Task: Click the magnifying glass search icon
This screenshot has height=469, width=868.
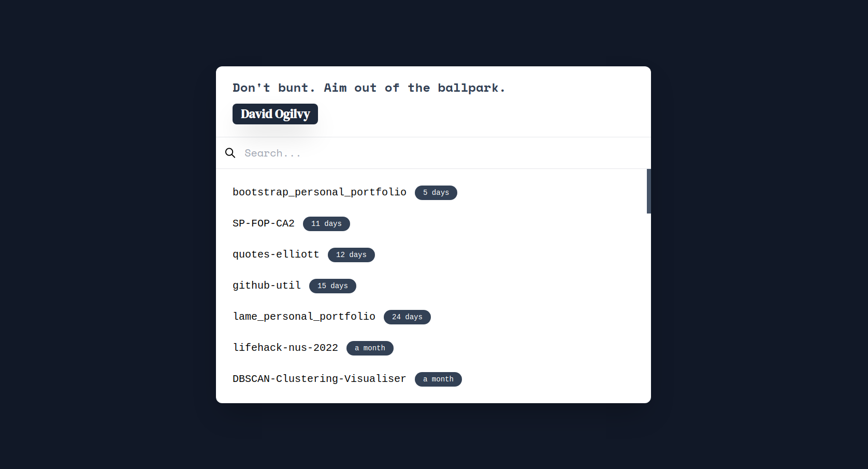Action: pos(230,153)
